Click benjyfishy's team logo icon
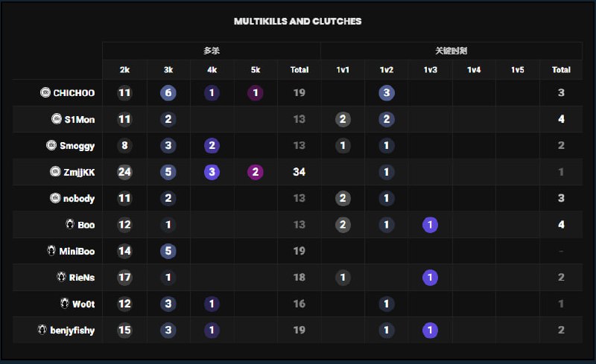Image resolution: width=596 pixels, height=364 pixels. point(42,330)
